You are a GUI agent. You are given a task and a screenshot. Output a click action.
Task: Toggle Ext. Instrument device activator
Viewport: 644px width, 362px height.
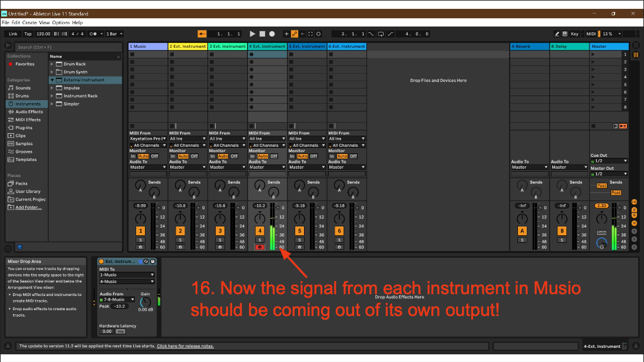pyautogui.click(x=101, y=261)
